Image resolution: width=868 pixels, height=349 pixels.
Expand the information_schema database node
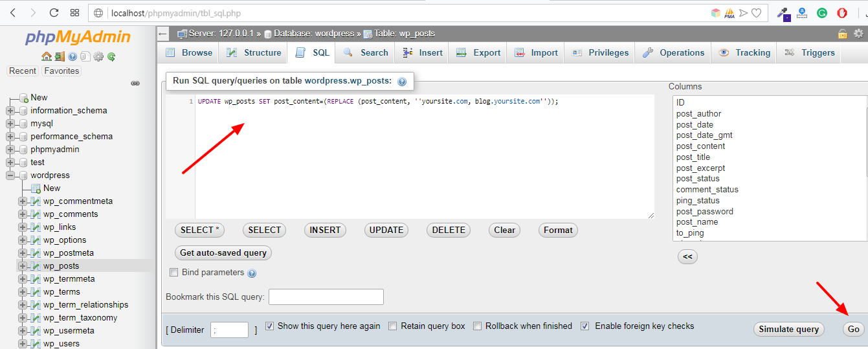pos(10,111)
